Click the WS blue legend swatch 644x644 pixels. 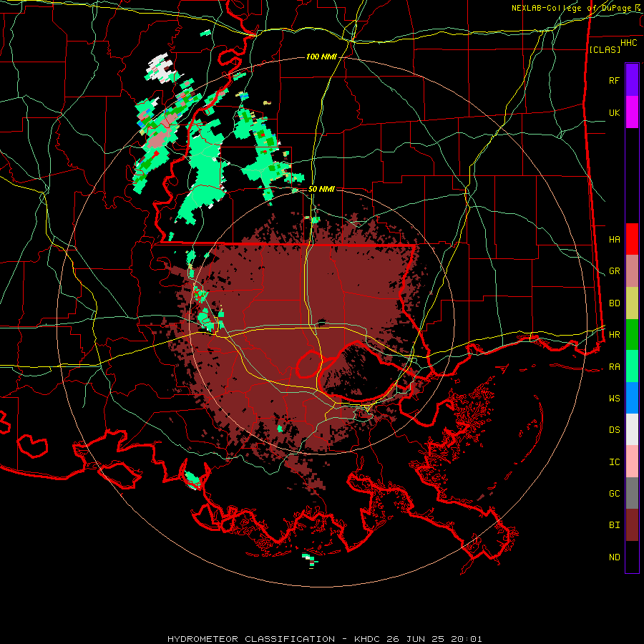[x=632, y=398]
